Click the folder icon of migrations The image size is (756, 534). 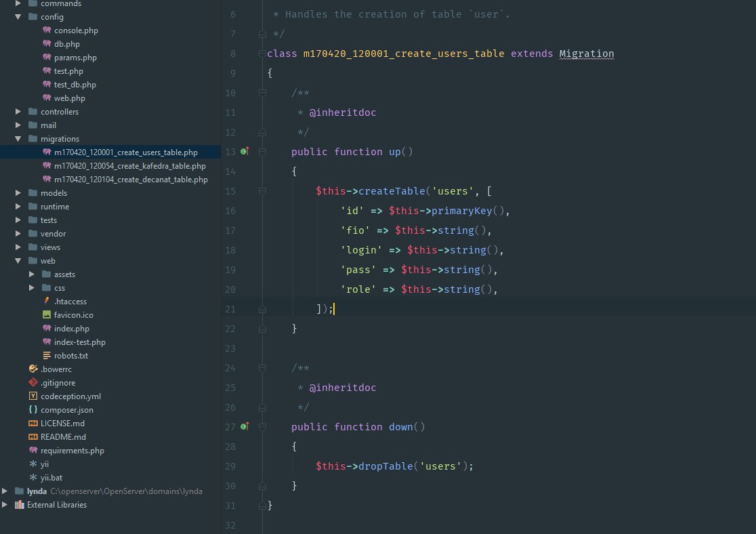point(33,138)
